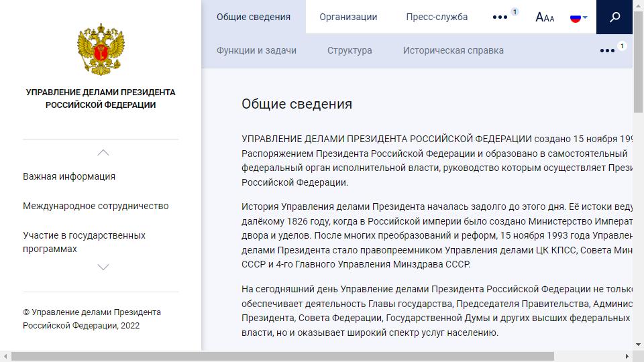This screenshot has width=644, height=362.
Task: Open the Пресс-служба menu item
Action: point(437,17)
